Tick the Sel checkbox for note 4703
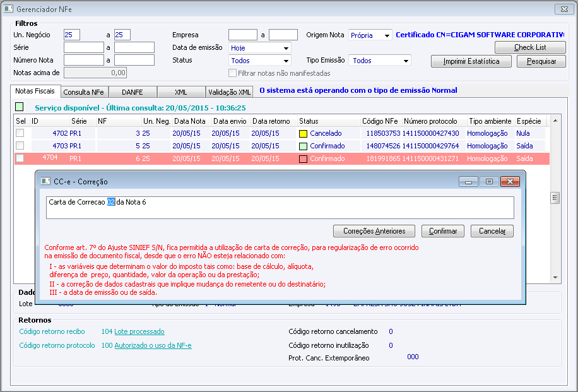 click(x=20, y=146)
